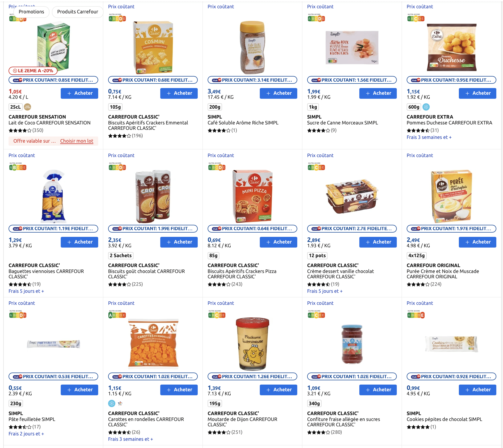Open the Mini Pizza crackers product image
Image resolution: width=503 pixels, height=448 pixels.
click(x=252, y=196)
